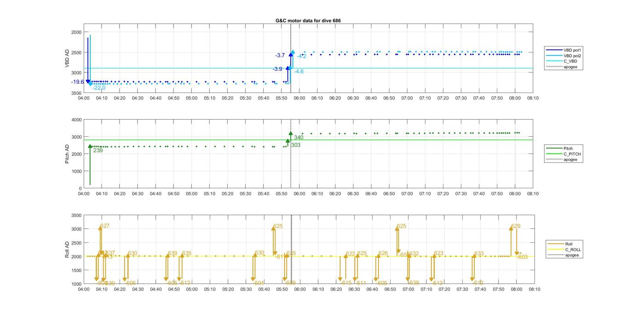The width and height of the screenshot is (644, 319).
Task: Click the '239' pitch data label
Action: pos(98,150)
